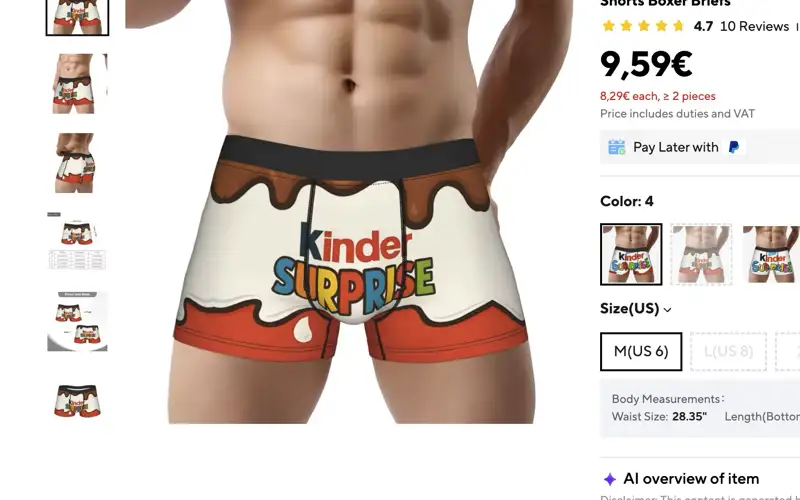Click the Pay Later with PayPal banner
This screenshot has width=800, height=500.
coord(700,147)
